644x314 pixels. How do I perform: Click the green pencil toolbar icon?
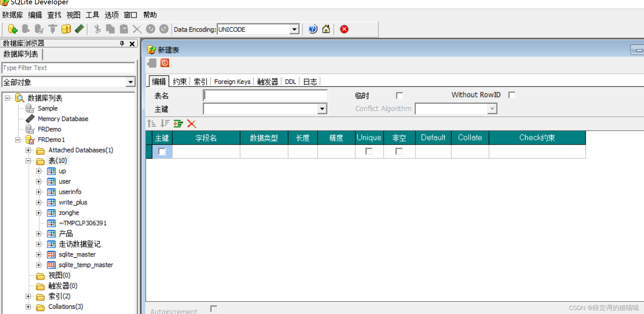coord(79,29)
